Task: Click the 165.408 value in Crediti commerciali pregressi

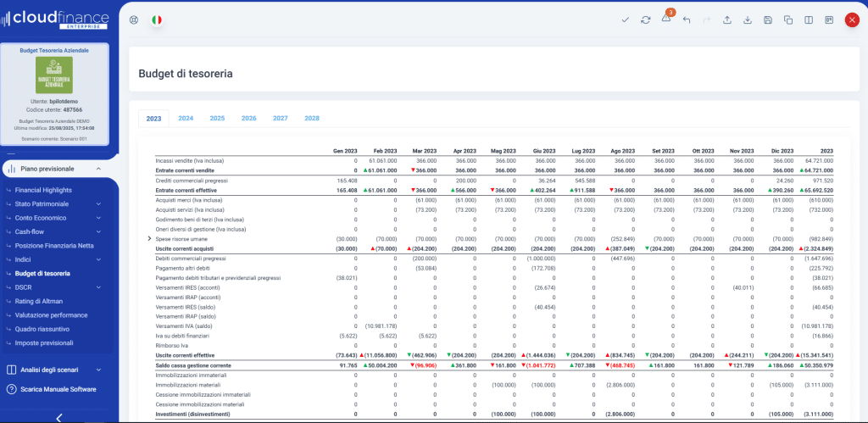Action: [x=347, y=181]
